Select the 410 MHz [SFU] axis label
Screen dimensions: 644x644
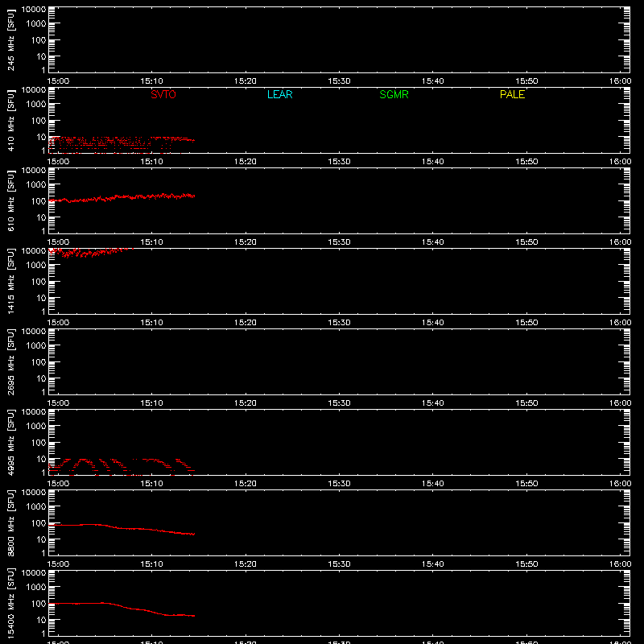click(x=10, y=120)
